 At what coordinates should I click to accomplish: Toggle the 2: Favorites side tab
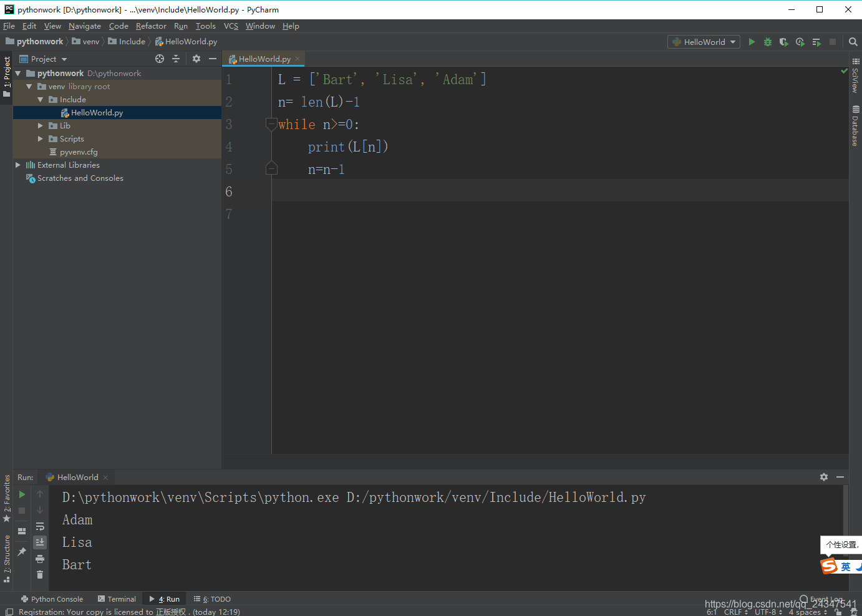pos(7,498)
